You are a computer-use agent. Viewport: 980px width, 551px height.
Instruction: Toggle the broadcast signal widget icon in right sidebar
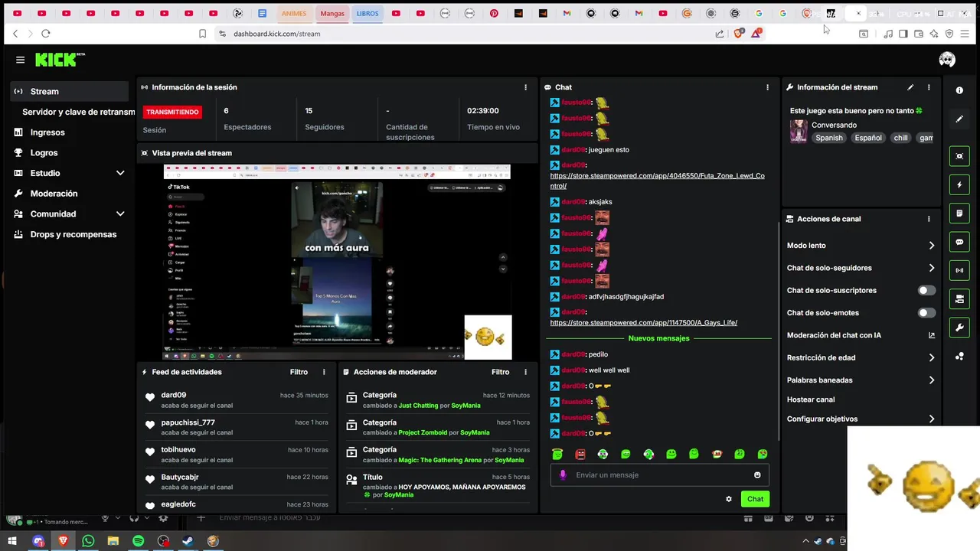(959, 270)
